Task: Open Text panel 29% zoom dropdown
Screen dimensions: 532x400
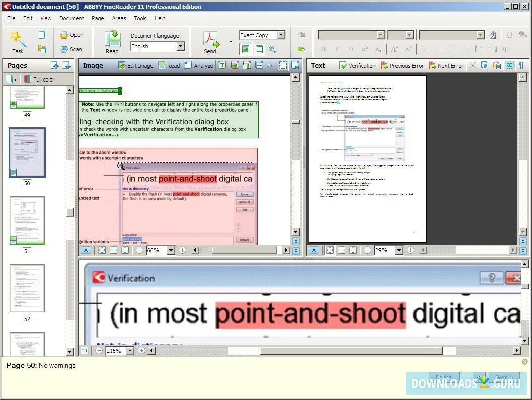Action: [399, 250]
